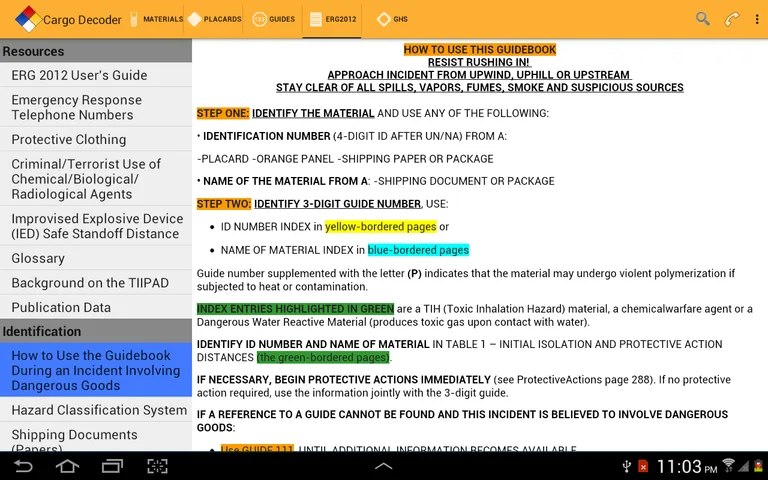Open Hazard Classification System entry
The height and width of the screenshot is (480, 768).
pos(96,409)
